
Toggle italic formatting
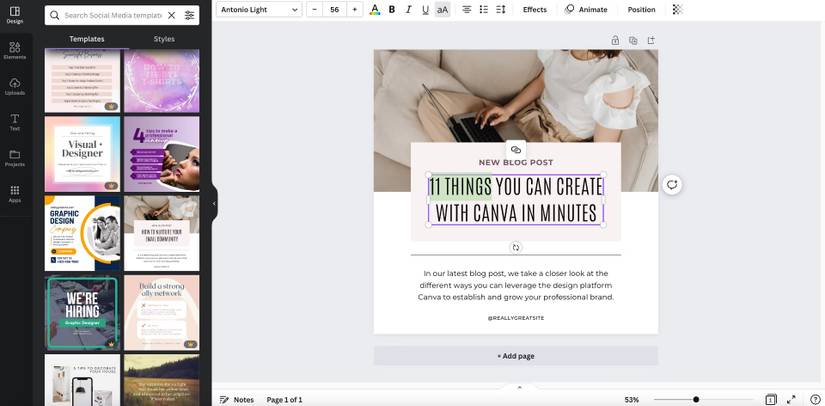tap(408, 9)
